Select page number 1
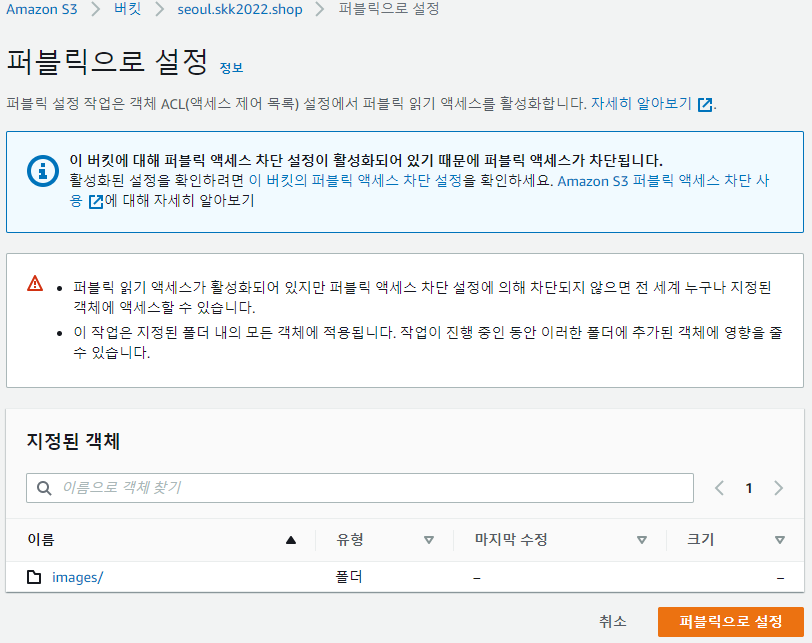812x643 pixels. [x=749, y=488]
